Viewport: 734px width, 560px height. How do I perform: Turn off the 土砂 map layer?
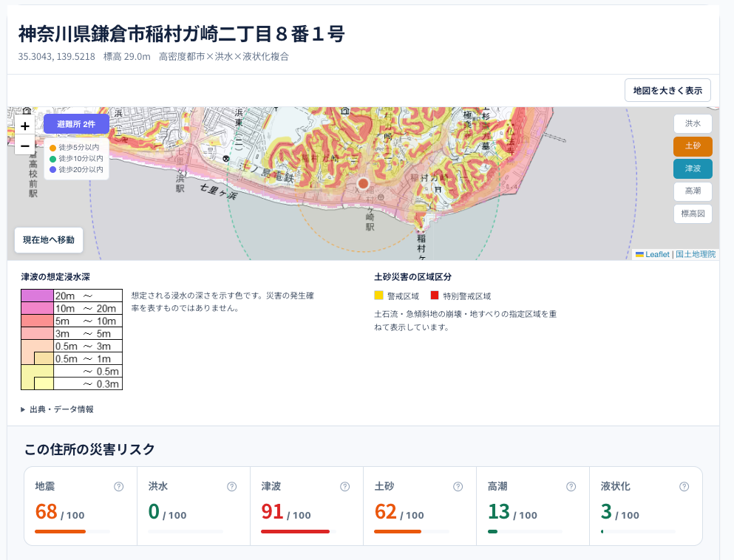click(693, 146)
